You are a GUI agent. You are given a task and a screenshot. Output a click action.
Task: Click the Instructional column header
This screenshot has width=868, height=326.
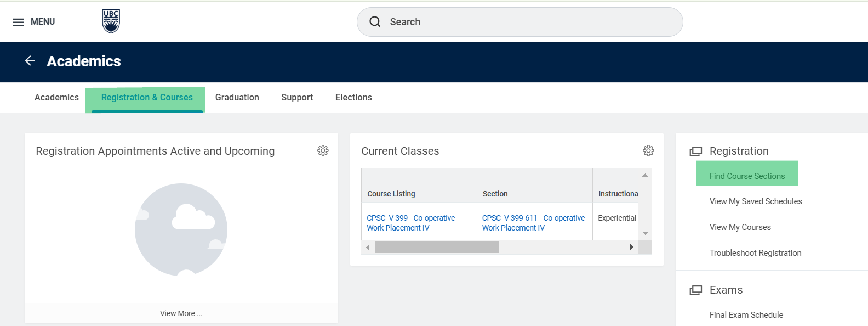[615, 186]
